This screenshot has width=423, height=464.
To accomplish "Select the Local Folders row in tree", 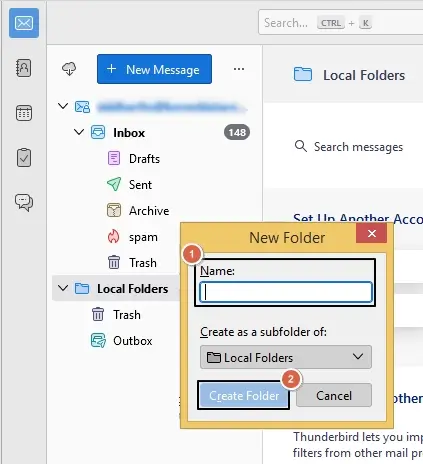I will click(116, 288).
